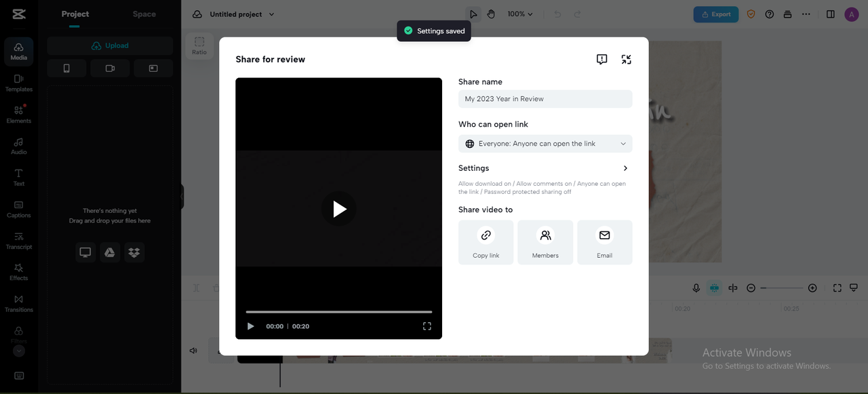
Task: Adjust the timeline zoom slider
Action: tap(781, 288)
